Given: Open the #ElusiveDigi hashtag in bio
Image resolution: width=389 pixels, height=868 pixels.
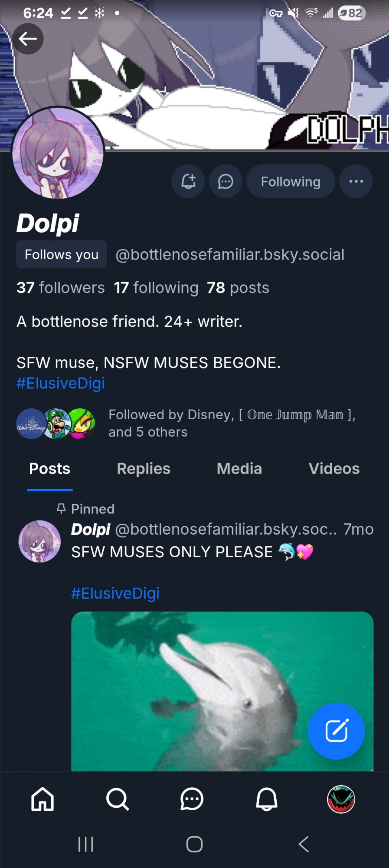Looking at the screenshot, I should pos(61,383).
